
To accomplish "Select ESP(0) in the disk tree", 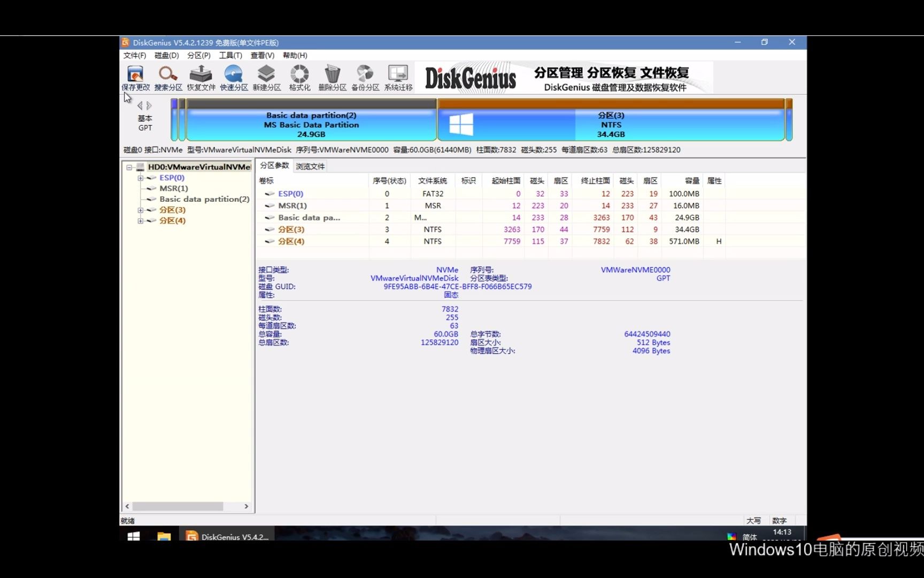I will click(172, 178).
